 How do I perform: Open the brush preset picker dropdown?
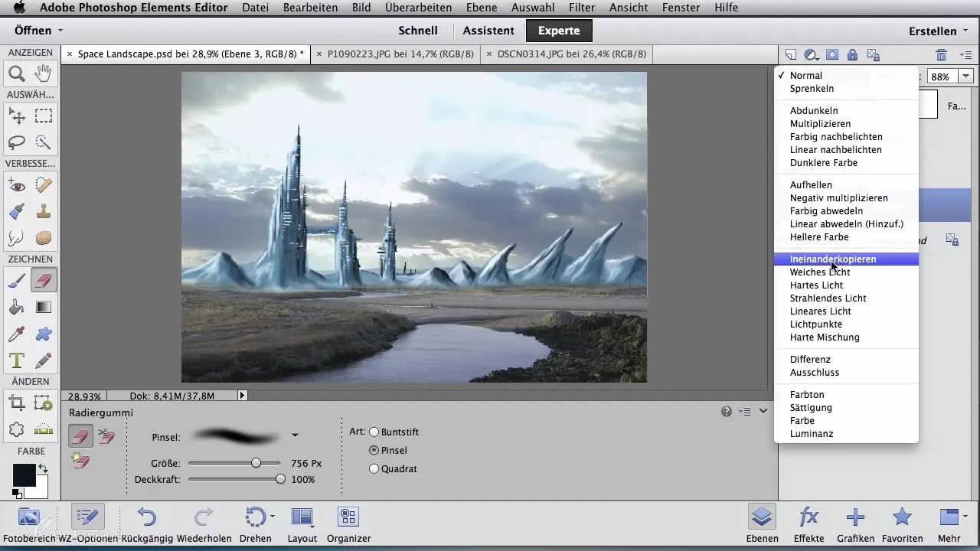pyautogui.click(x=295, y=435)
